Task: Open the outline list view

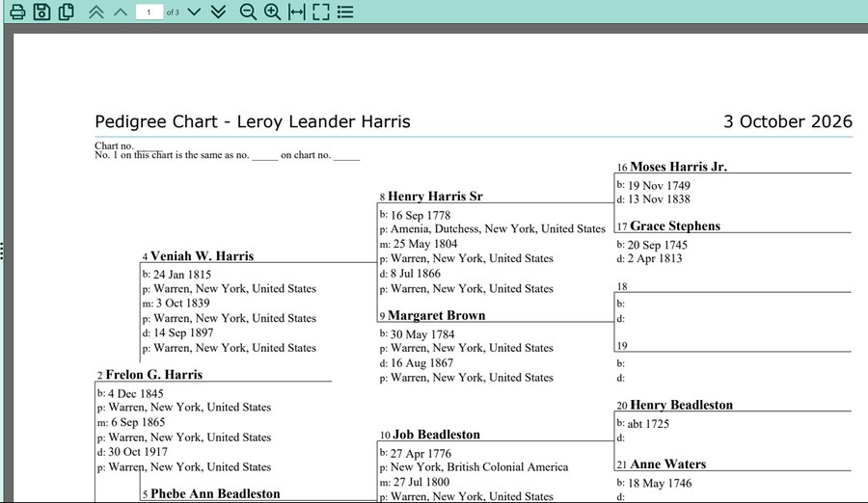Action: 345,12
